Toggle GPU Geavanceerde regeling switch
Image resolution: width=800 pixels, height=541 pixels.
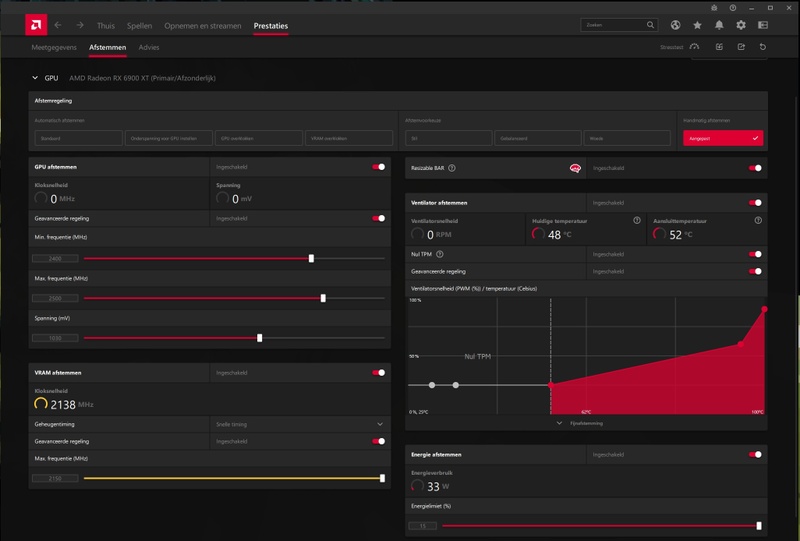coord(379,218)
